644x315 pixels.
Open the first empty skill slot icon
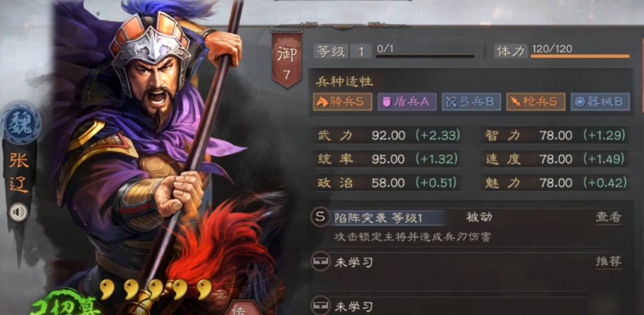320,262
